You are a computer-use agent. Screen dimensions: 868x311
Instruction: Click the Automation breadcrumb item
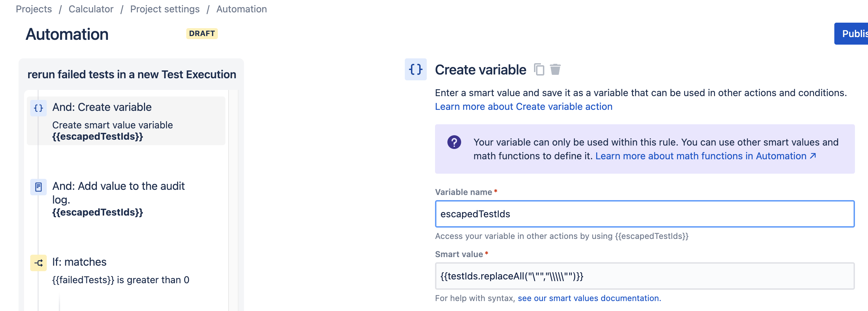pos(242,9)
